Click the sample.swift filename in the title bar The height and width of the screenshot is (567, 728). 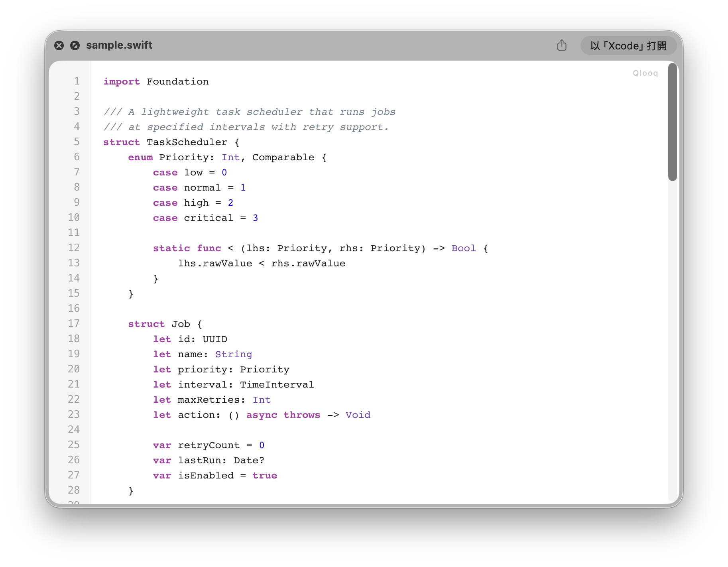[x=119, y=45]
